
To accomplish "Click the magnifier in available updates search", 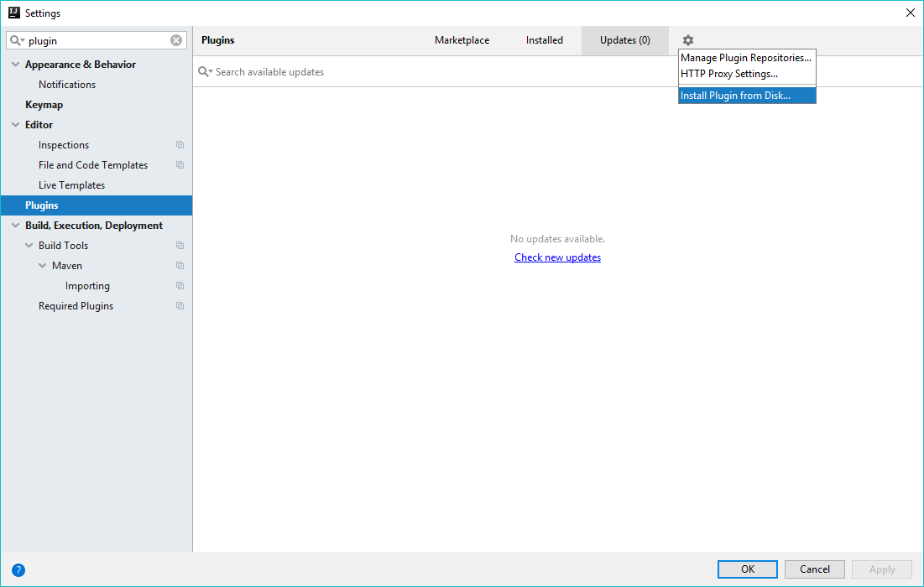I will click(204, 72).
